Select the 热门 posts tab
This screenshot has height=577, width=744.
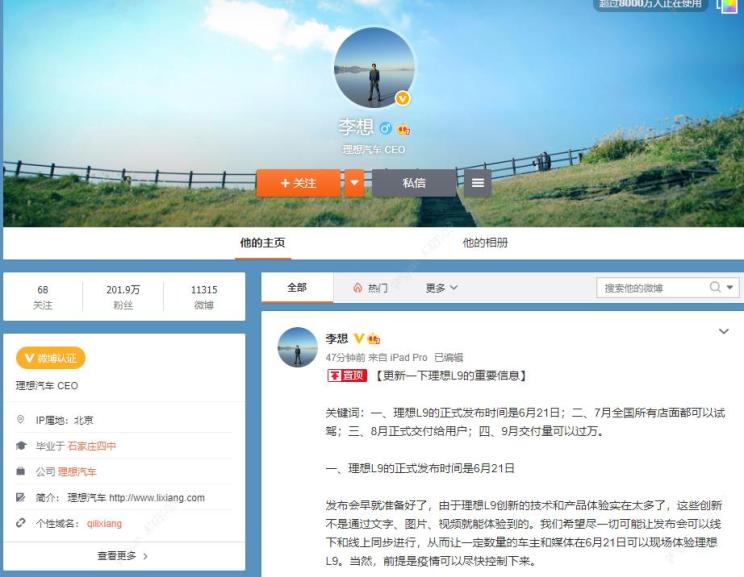370,288
